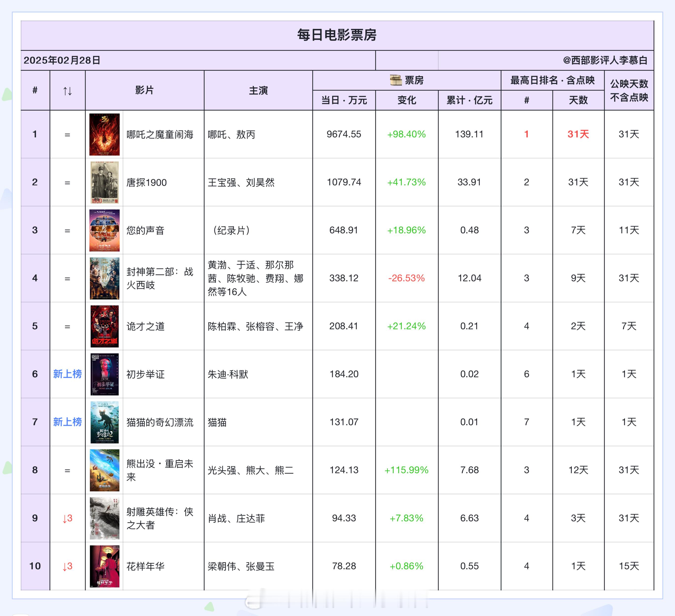This screenshot has width=675, height=616.
Task: Click the ↓3 indicator for 射雕英雄传
Action: click(67, 518)
